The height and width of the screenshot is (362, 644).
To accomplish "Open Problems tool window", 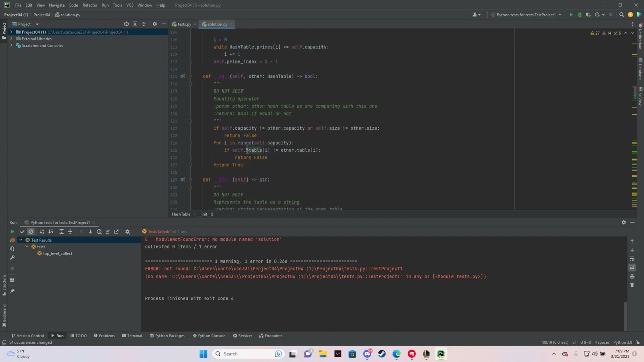I will click(104, 336).
